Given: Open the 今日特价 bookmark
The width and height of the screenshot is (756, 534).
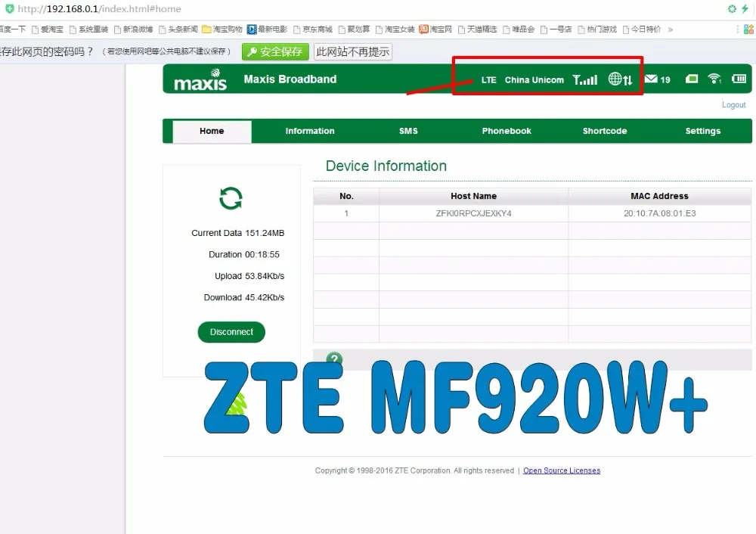Looking at the screenshot, I should coord(642,29).
